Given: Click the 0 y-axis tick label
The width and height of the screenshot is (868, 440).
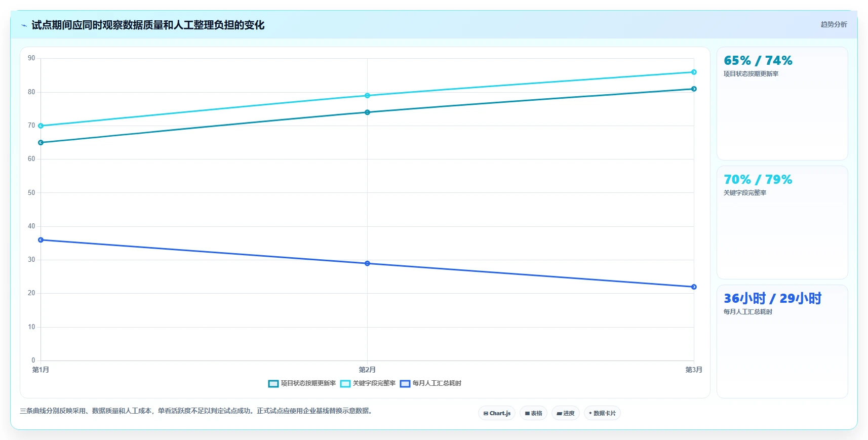Looking at the screenshot, I should point(33,361).
